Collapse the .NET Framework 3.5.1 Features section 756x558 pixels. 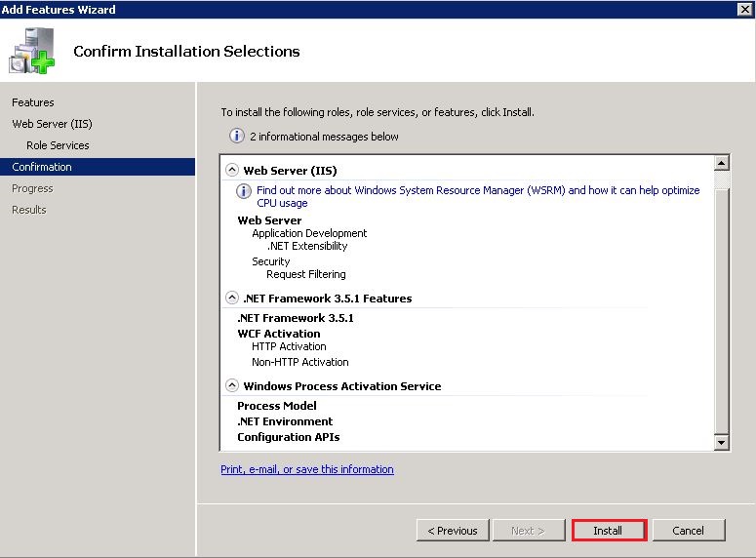click(232, 299)
